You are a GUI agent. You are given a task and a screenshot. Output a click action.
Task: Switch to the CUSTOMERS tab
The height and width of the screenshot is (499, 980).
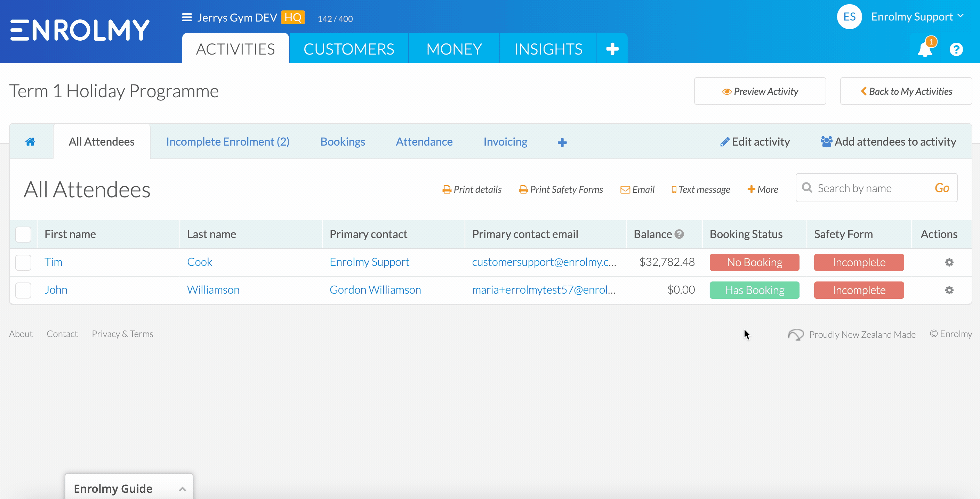(x=349, y=49)
